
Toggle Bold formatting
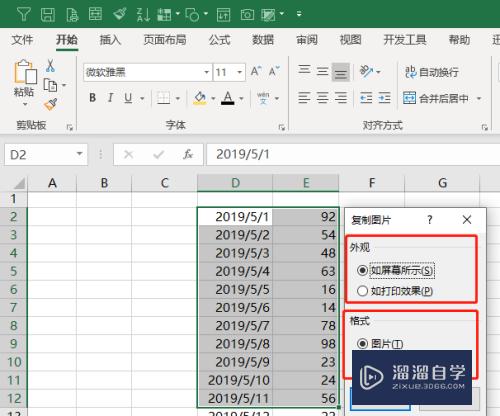pos(93,98)
